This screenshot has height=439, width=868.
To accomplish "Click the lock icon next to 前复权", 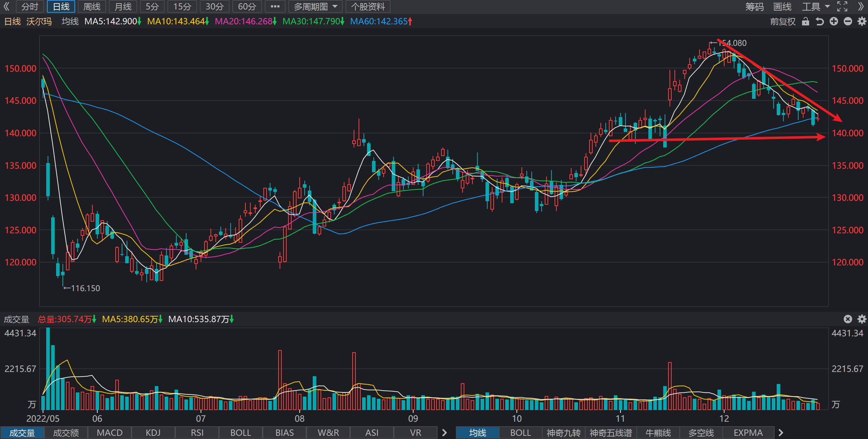I will click(805, 22).
